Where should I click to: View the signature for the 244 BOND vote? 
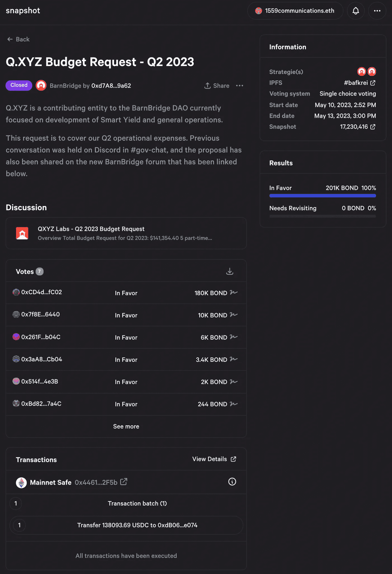[234, 404]
